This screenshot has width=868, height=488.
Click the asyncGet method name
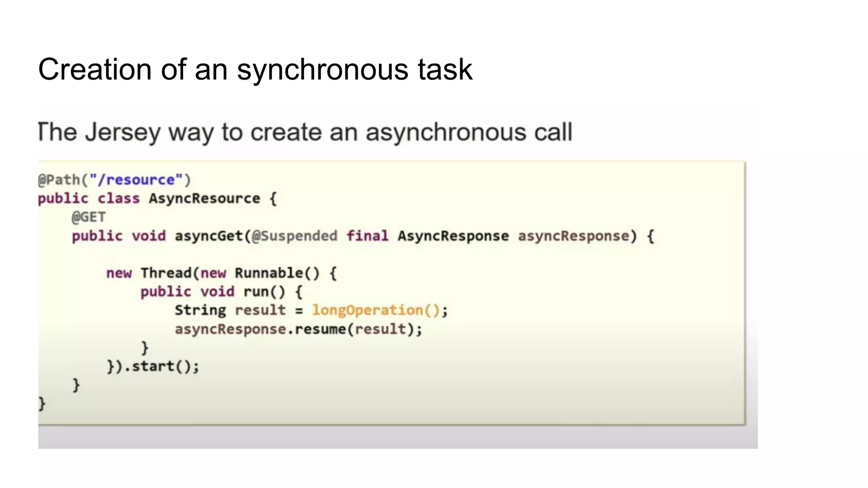[208, 236]
